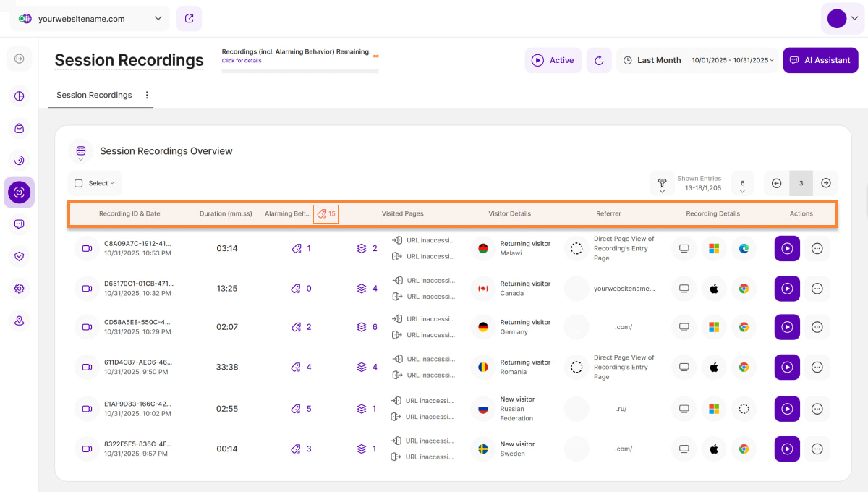
Task: Open more actions for the Canada visitor recording
Action: [x=817, y=289]
